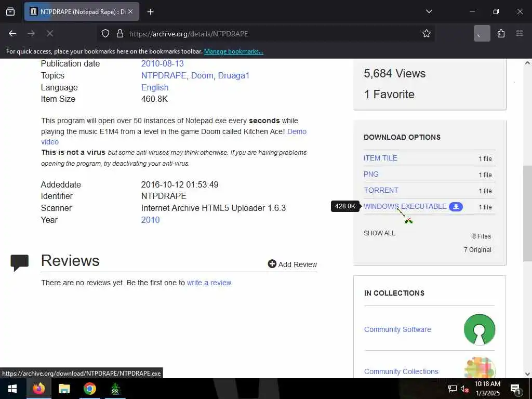This screenshot has height=399, width=532.
Task: Open the write a review link
Action: pyautogui.click(x=209, y=283)
